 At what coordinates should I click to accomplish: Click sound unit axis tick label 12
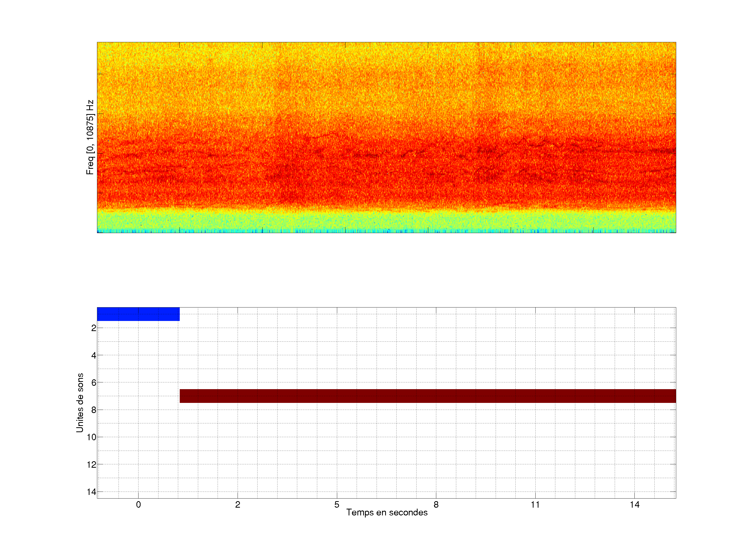92,465
